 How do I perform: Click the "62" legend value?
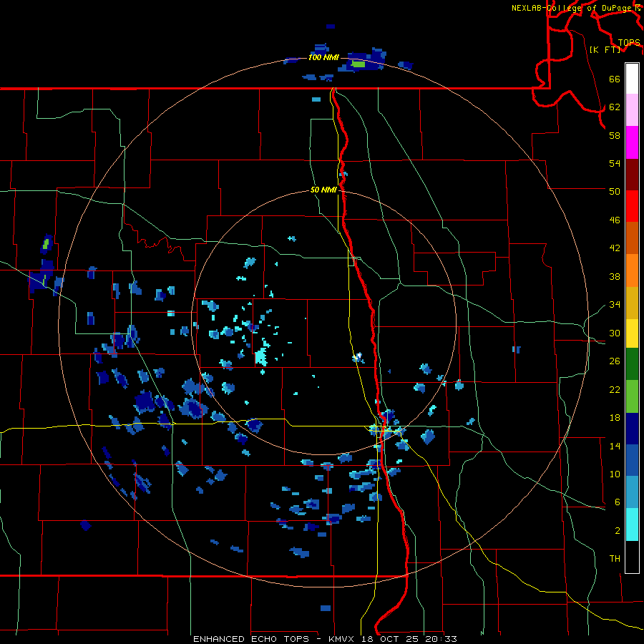pos(615,107)
